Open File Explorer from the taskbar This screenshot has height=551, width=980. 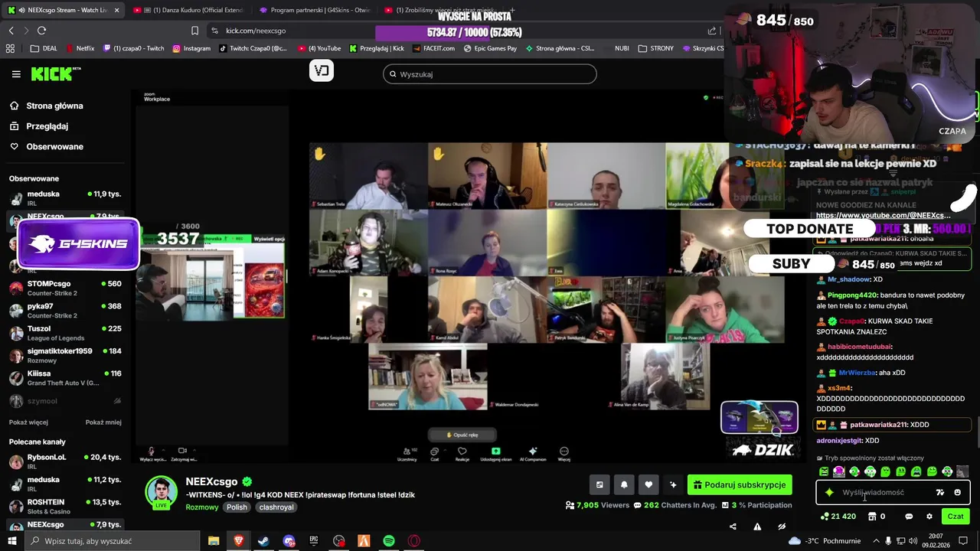tap(214, 541)
